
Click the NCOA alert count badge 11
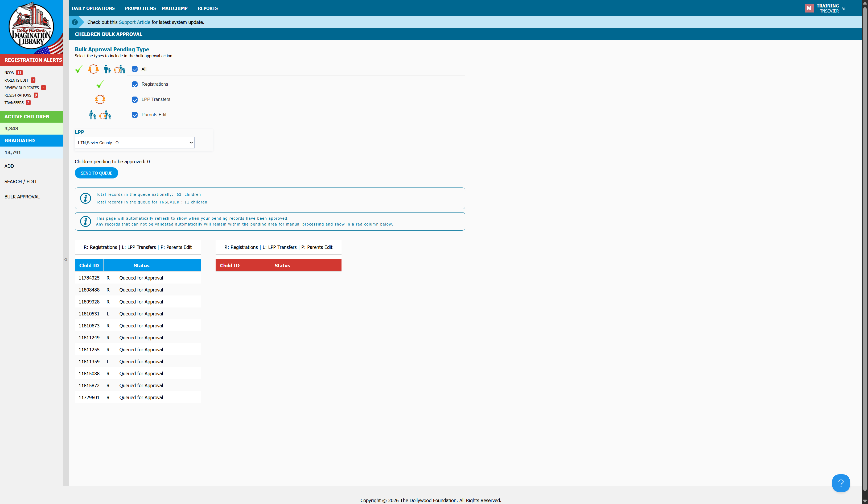20,73
